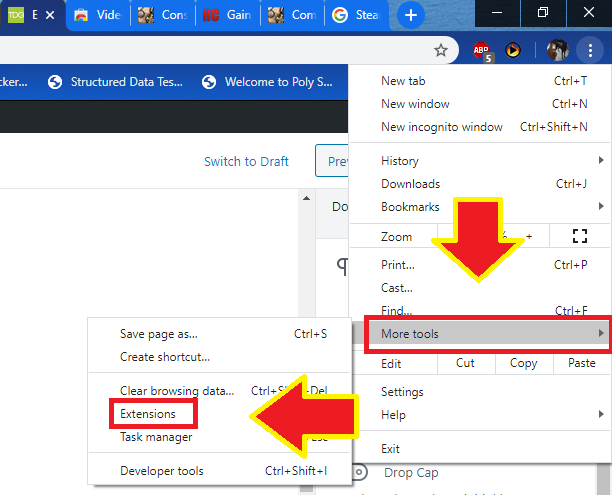Select Save page as... in the submenu
612x495 pixels.
(x=220, y=334)
